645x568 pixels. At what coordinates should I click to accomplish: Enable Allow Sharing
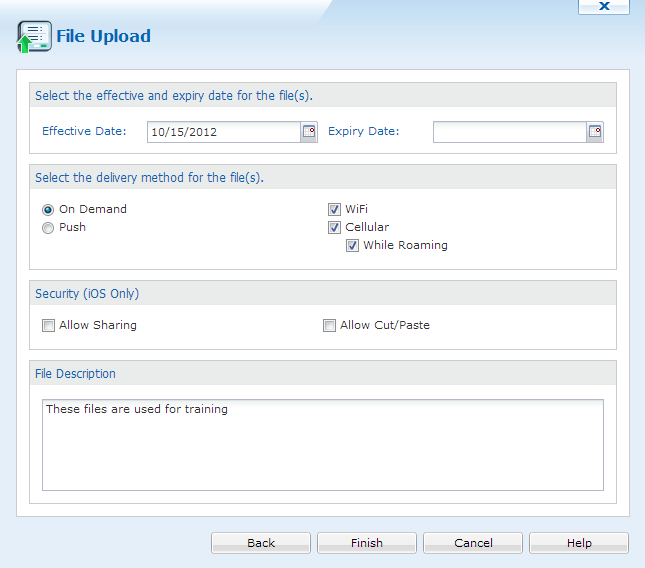click(48, 325)
